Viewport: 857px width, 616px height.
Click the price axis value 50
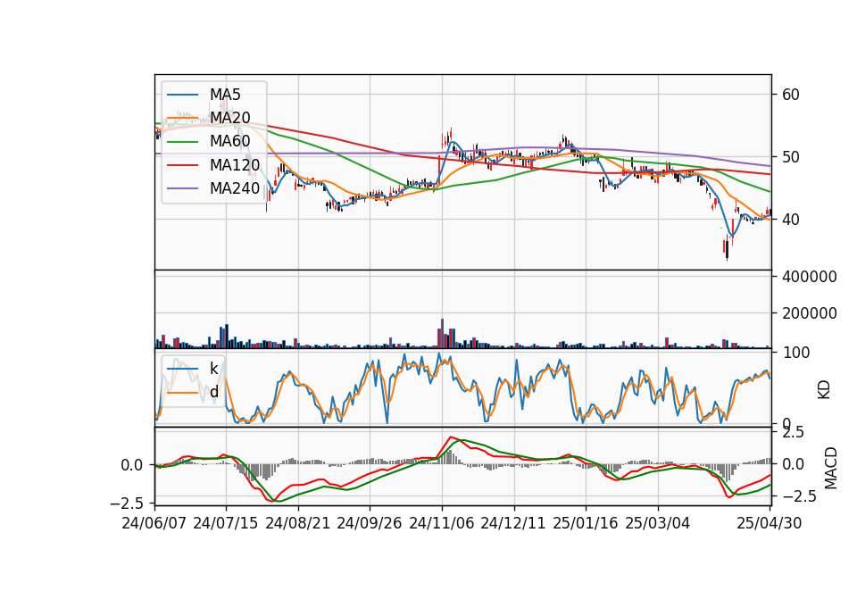pos(791,157)
